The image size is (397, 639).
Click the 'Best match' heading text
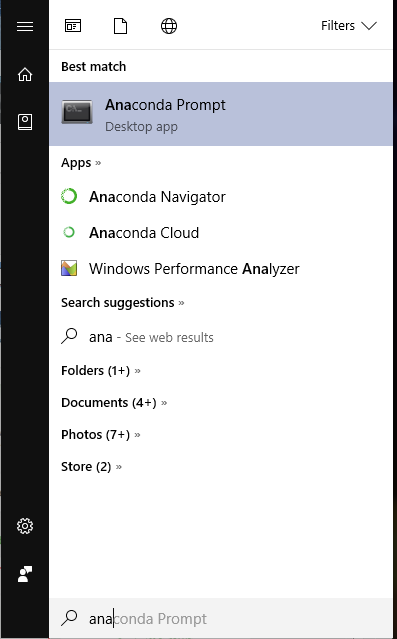(x=93, y=66)
